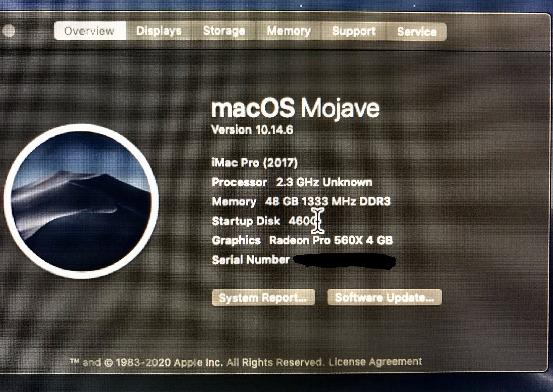
Task: Click the Processor 2.3 GHz Unknown line
Action: pyautogui.click(x=292, y=182)
